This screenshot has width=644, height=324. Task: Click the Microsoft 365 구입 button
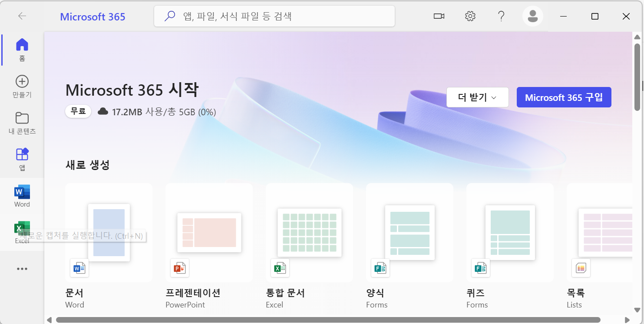pyautogui.click(x=564, y=97)
